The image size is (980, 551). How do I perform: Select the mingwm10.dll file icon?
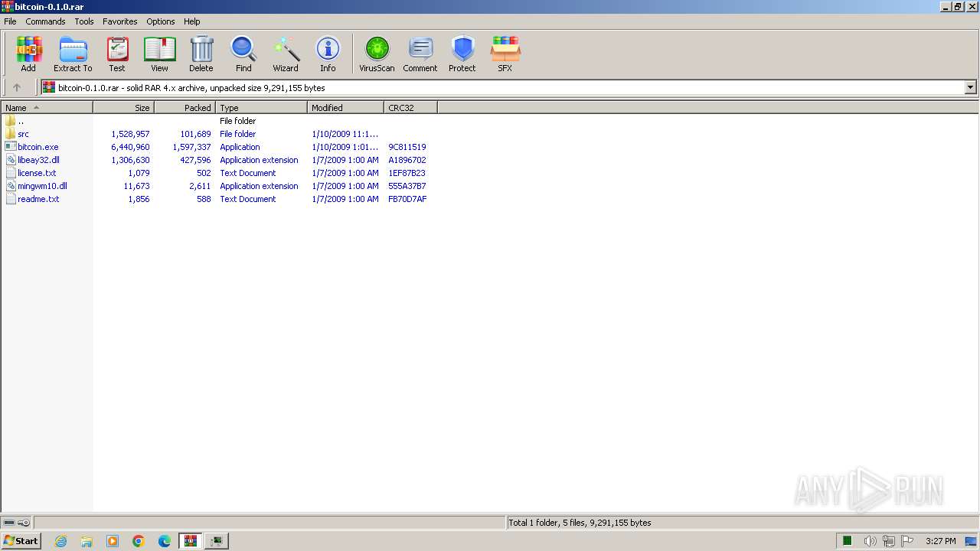(10, 186)
